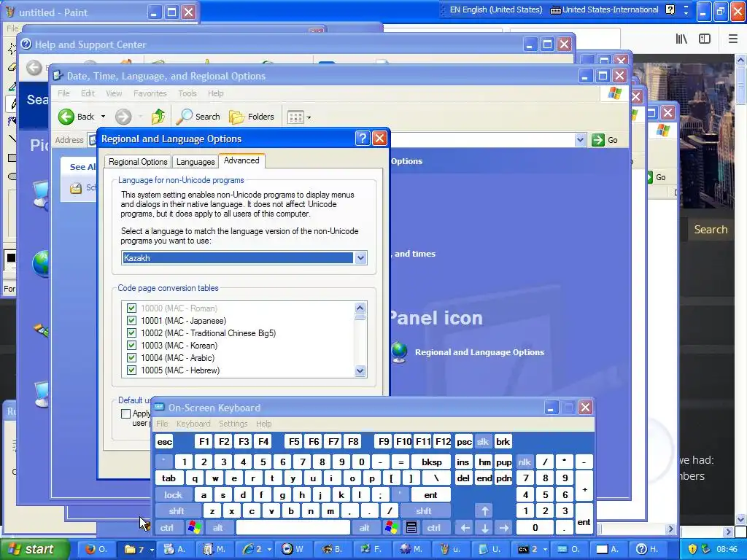
Task: Click the on-screen keyboard menu key
Action: (x=411, y=528)
